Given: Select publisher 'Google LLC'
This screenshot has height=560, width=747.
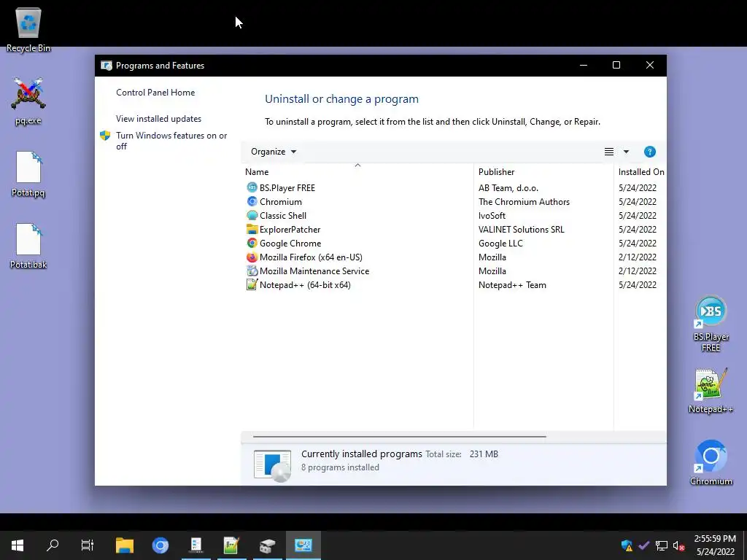Looking at the screenshot, I should coord(500,243).
